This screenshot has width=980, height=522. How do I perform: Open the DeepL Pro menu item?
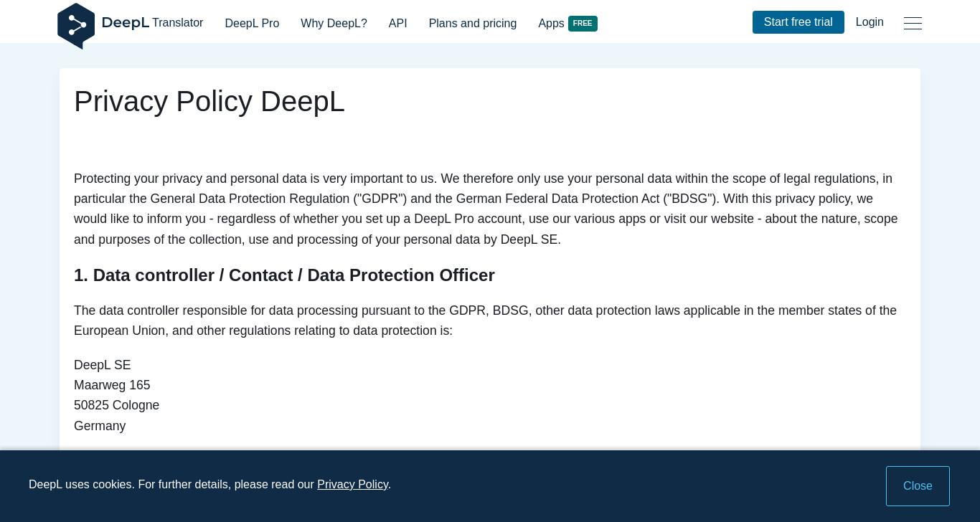(252, 24)
